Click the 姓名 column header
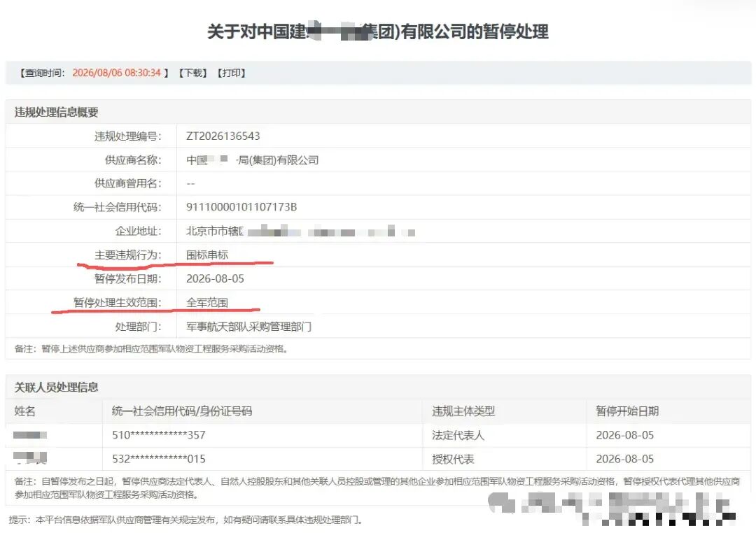756x533 pixels. (24, 411)
